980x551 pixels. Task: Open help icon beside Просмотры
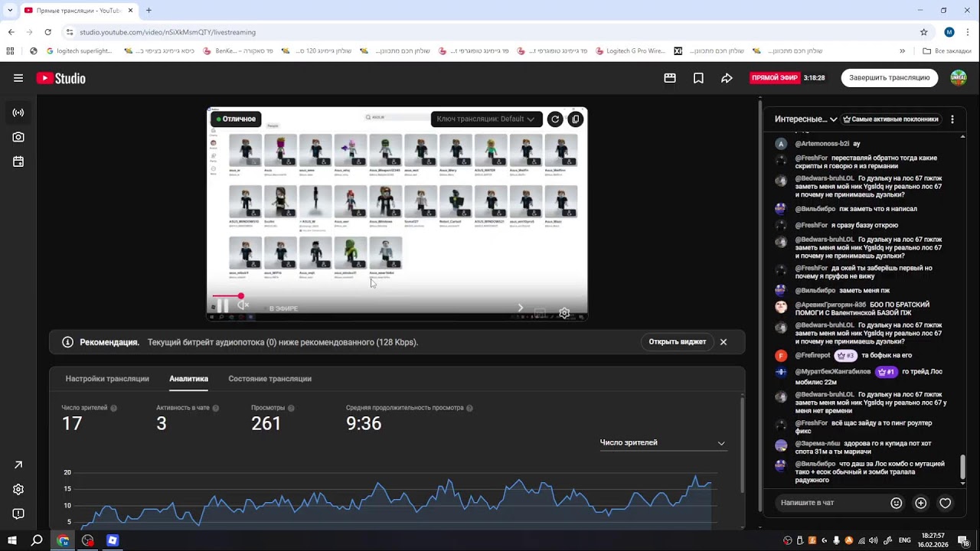click(291, 409)
